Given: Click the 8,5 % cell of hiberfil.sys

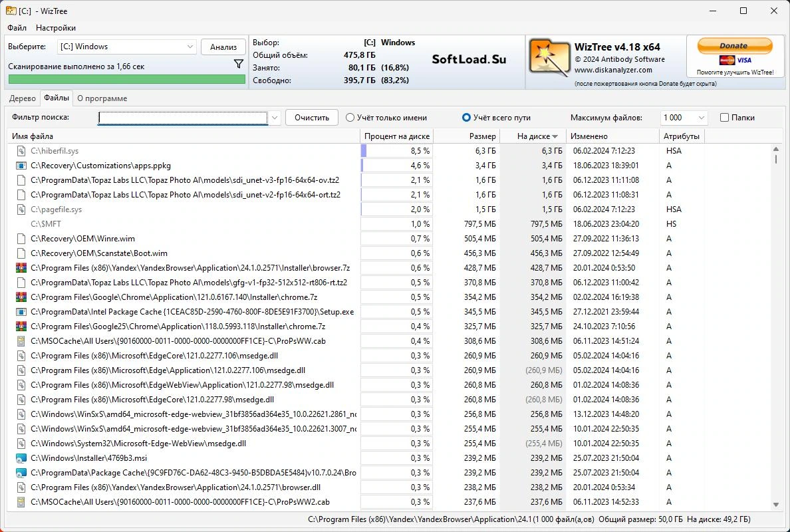Looking at the screenshot, I should pyautogui.click(x=397, y=151).
